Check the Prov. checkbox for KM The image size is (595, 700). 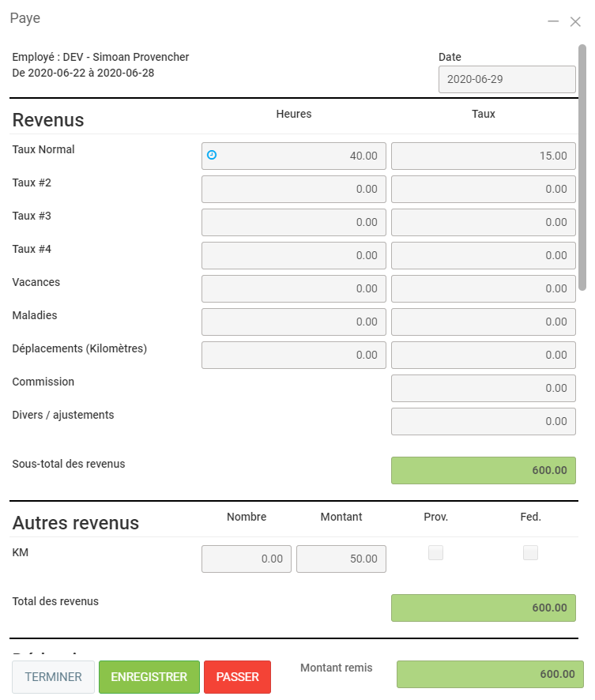tap(435, 553)
